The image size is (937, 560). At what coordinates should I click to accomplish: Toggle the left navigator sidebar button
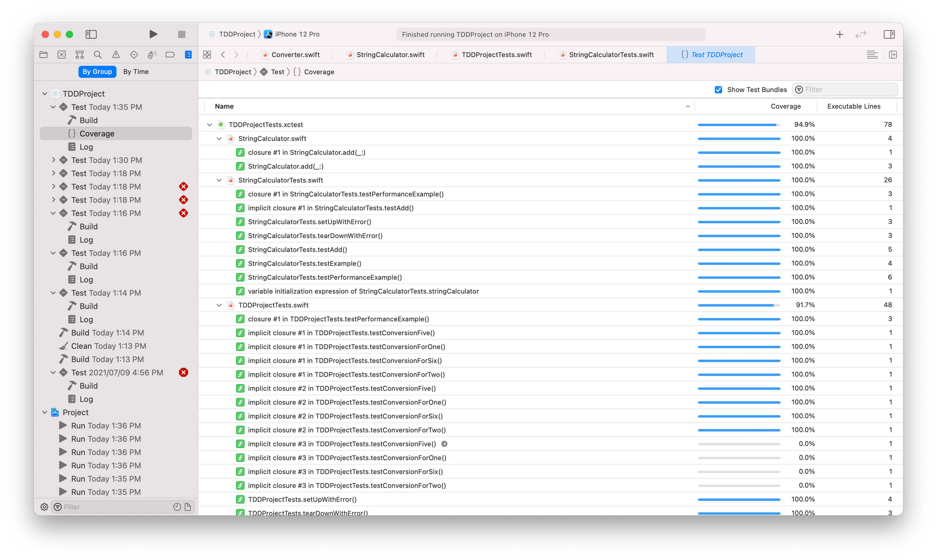click(91, 34)
